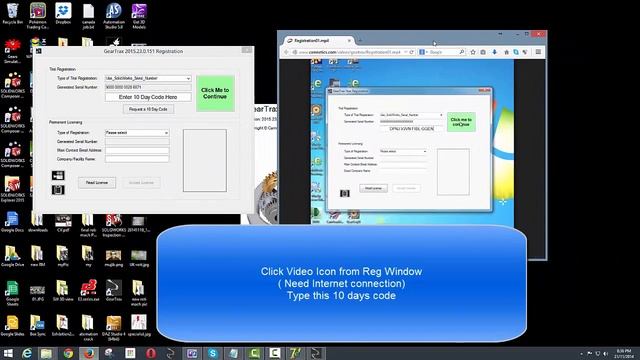
Task: Go to Firefox home page icon
Action: coord(506,52)
